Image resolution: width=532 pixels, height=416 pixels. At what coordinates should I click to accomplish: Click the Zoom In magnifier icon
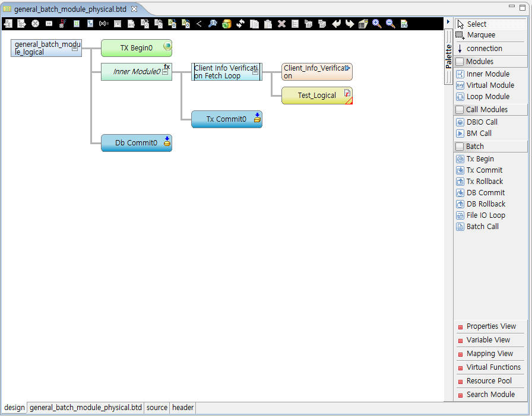click(376, 24)
